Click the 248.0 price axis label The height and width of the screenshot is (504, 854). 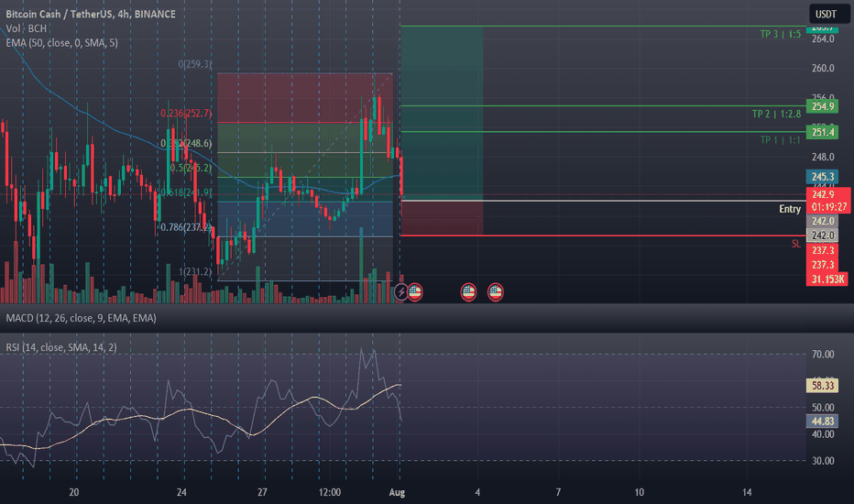point(823,157)
